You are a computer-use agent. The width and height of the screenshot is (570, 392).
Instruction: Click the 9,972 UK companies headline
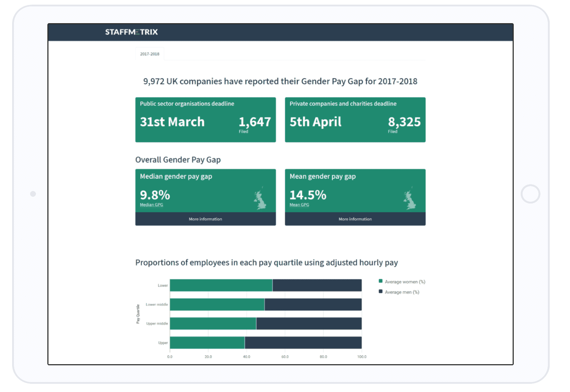(280, 81)
